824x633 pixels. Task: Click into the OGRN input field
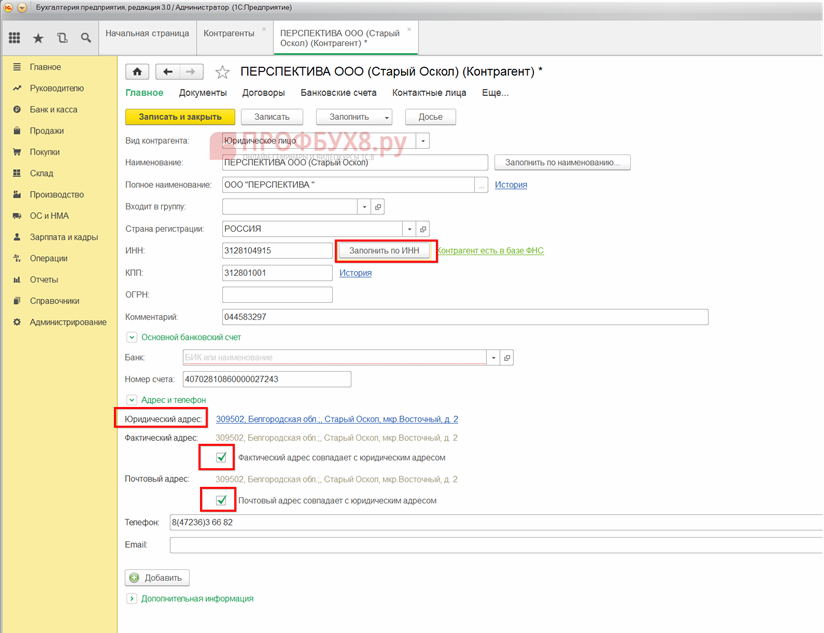(277, 295)
